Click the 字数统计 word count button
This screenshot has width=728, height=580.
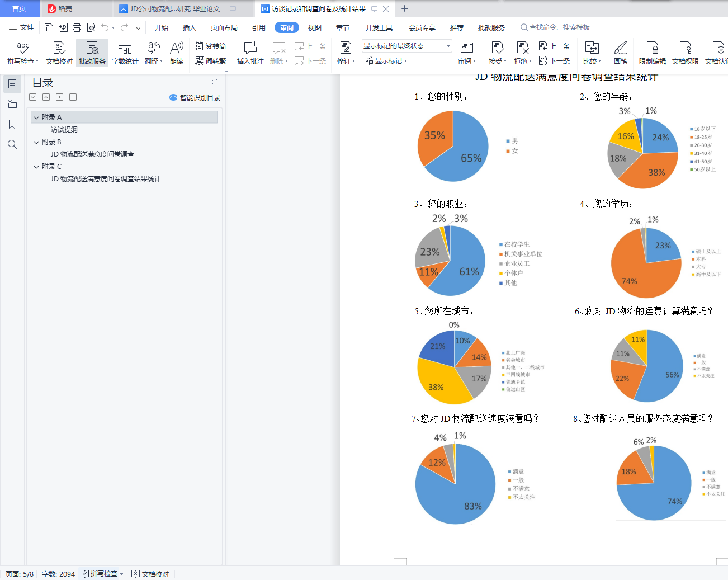(x=125, y=53)
